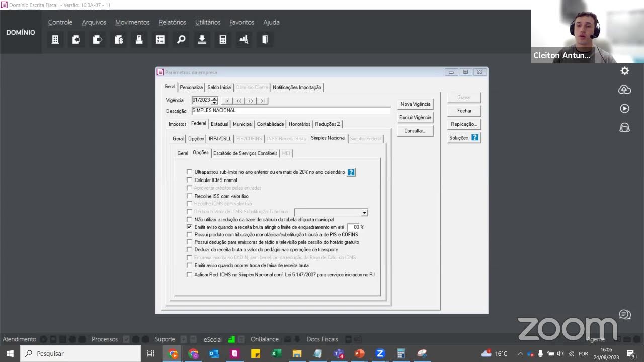Click the headset support icon in Zoom sidebar

[x=625, y=128]
